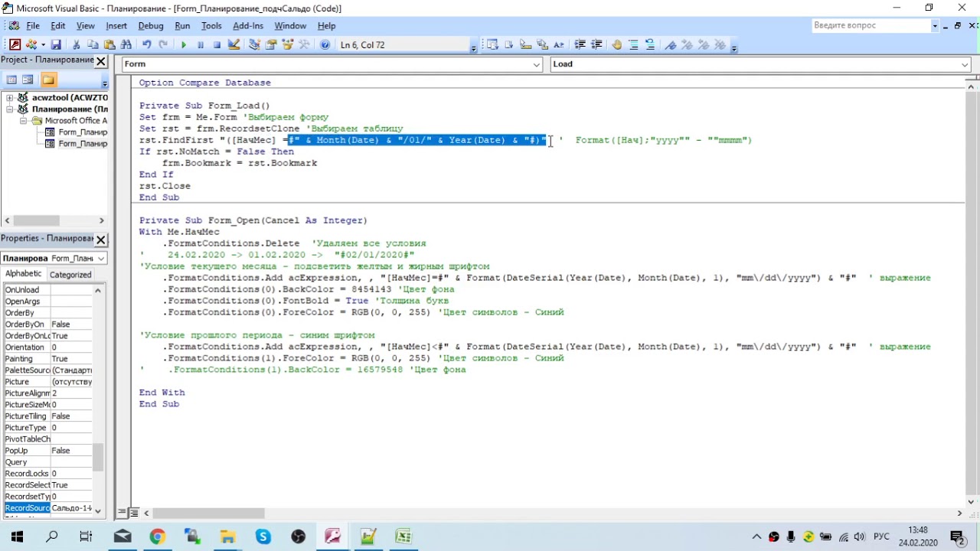This screenshot has height=551, width=980.
Task: Switch to Alphabetic properties tab
Action: click(x=24, y=274)
